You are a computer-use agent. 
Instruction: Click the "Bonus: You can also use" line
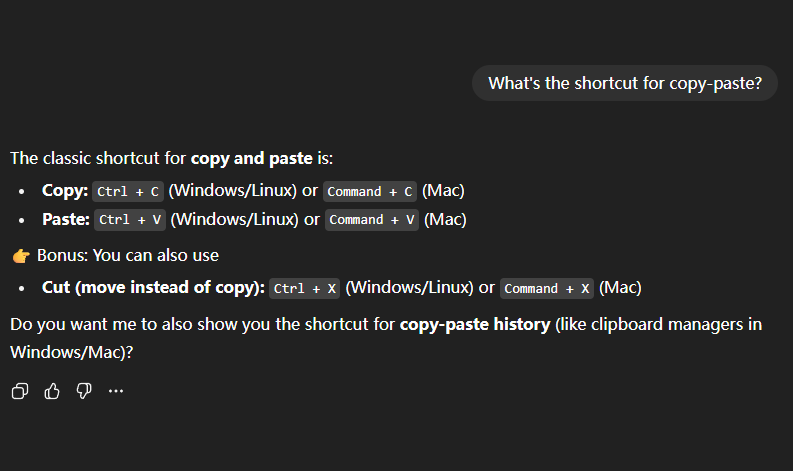[x=128, y=255]
